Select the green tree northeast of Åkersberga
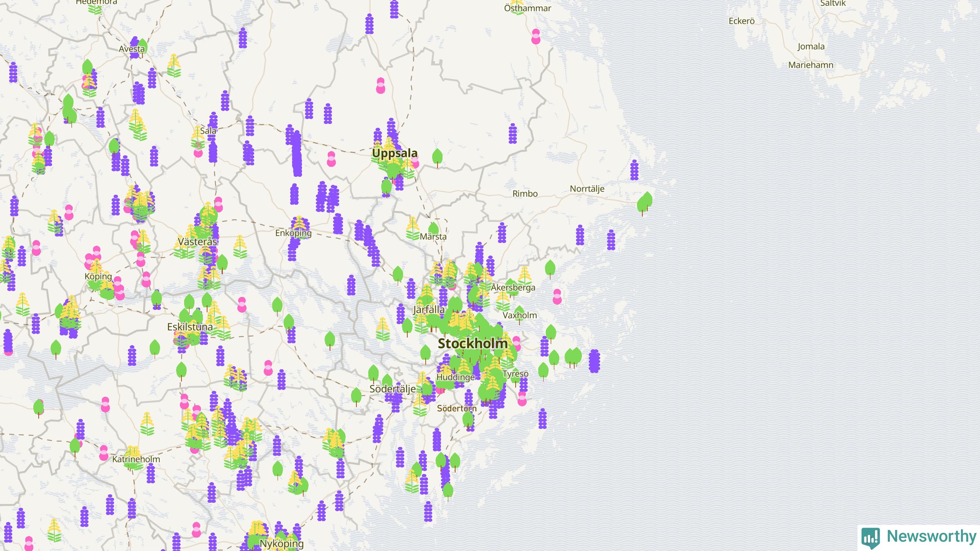 pos(550,269)
